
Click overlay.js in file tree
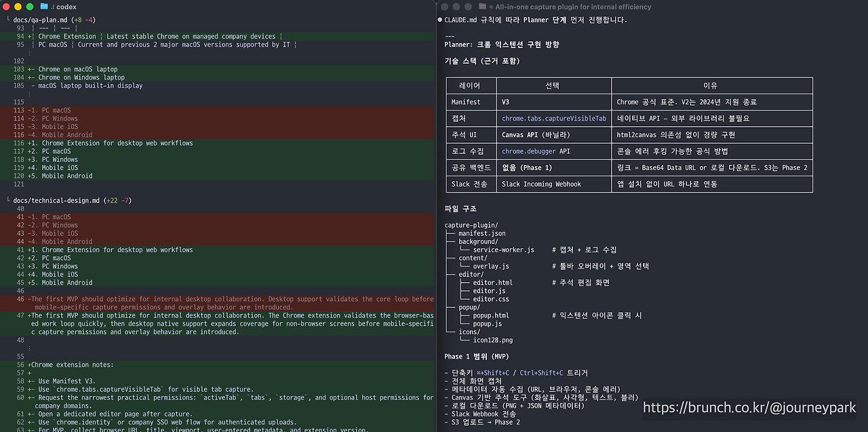491,266
